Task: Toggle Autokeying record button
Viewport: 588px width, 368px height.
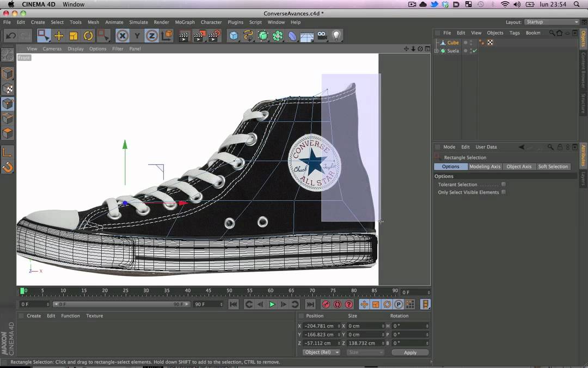Action: pyautogui.click(x=337, y=305)
